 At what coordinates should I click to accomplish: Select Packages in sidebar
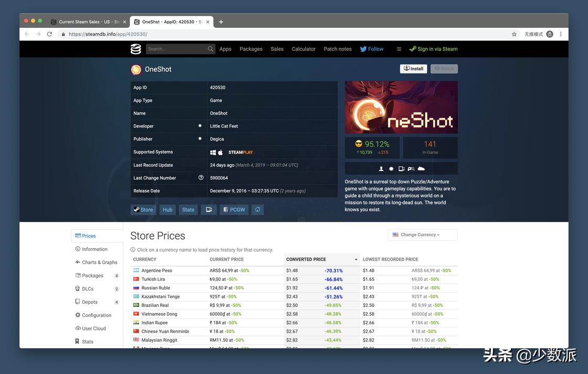(97, 275)
